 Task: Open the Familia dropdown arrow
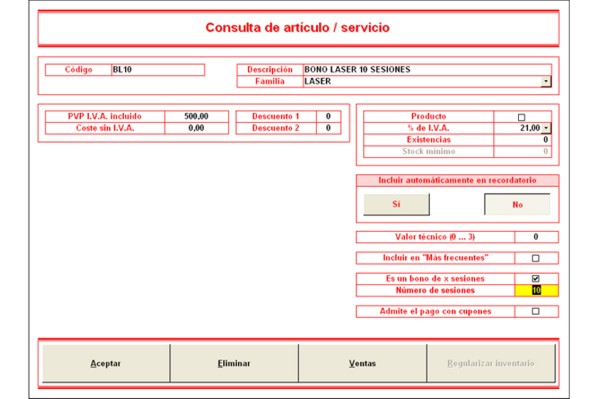click(546, 81)
